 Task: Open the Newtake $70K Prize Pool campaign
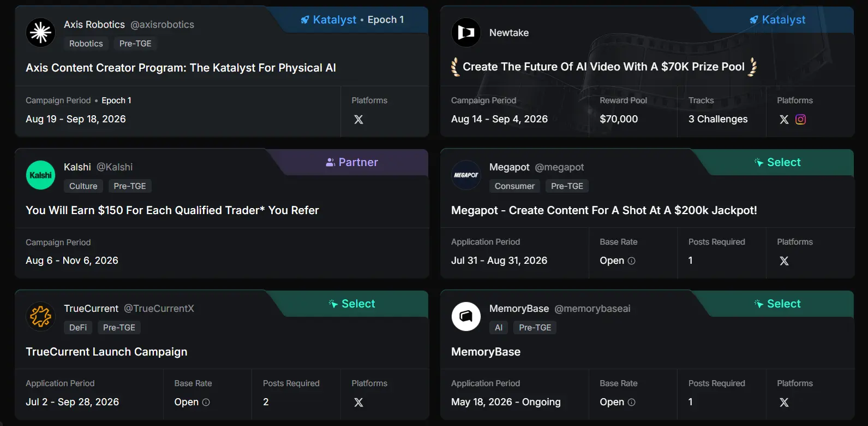click(x=604, y=67)
